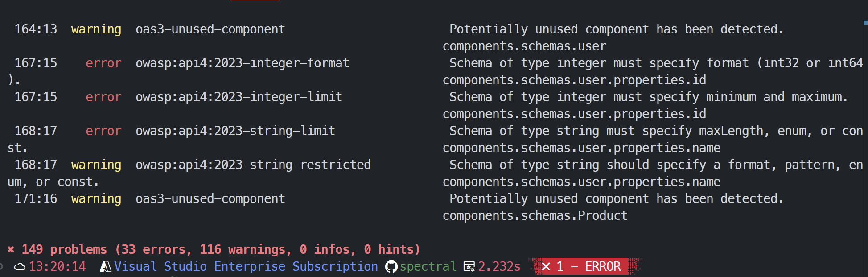This screenshot has height=277, width=868.
Task: Click 'Visual Studio Enterprise Subscription' prompt segment
Action: click(246, 267)
